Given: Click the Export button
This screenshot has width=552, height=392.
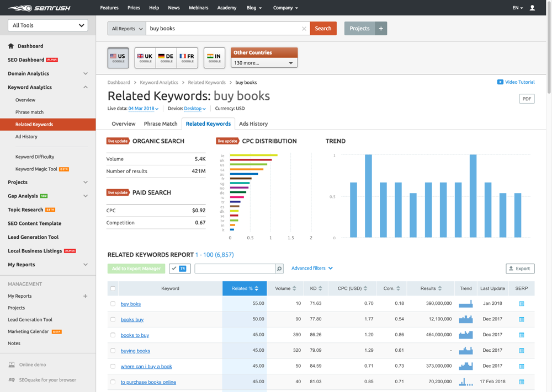Looking at the screenshot, I should [520, 269].
